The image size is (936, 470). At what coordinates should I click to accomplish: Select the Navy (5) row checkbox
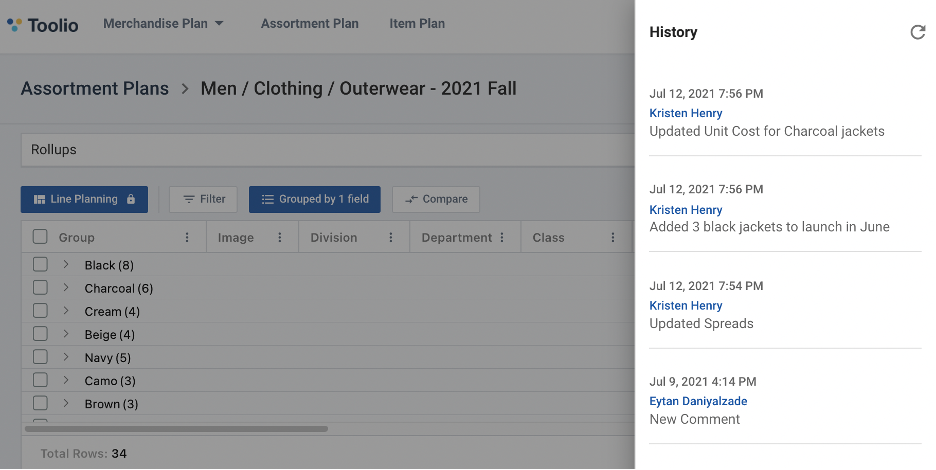[40, 357]
